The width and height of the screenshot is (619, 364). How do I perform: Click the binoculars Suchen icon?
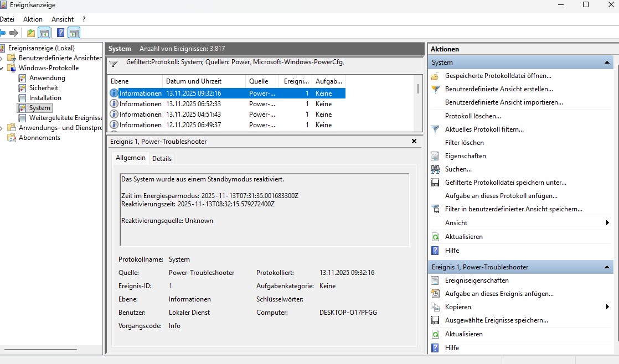click(435, 169)
